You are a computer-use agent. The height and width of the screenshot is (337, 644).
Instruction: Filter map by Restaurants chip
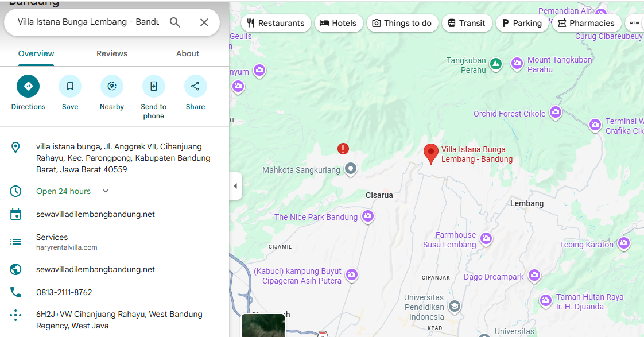(x=276, y=23)
